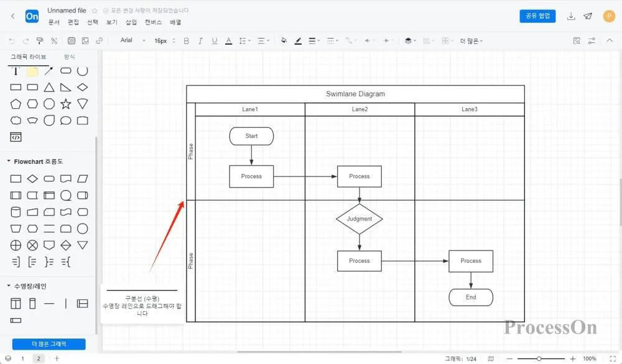Click the back arrow at top left
The width and height of the screenshot is (622, 364).
click(12, 16)
